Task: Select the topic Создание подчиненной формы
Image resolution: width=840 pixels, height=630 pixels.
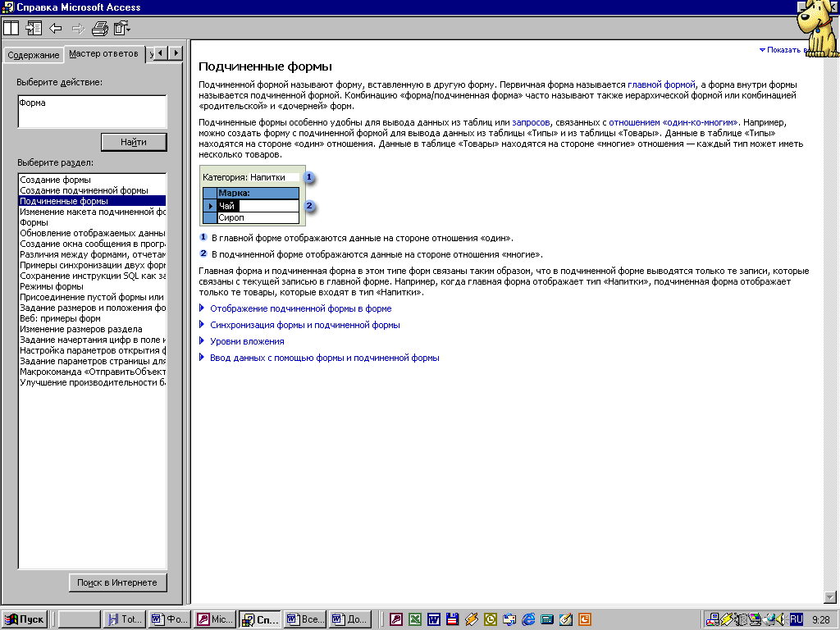Action: tap(92, 190)
